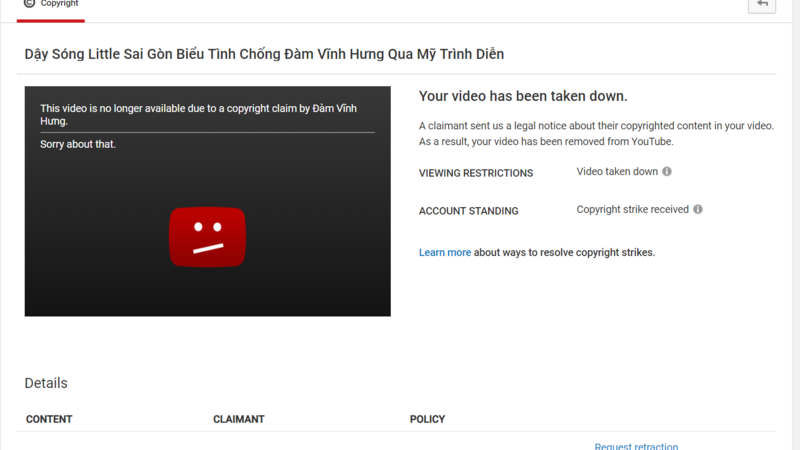
Task: Click the 'Sorry about that.' message
Action: pyautogui.click(x=78, y=144)
